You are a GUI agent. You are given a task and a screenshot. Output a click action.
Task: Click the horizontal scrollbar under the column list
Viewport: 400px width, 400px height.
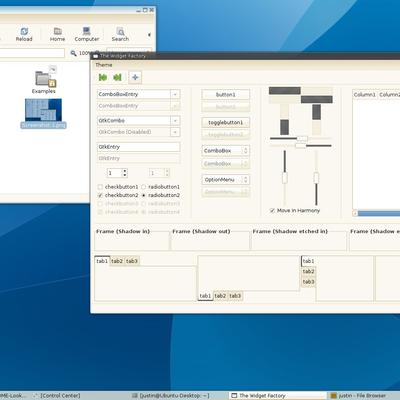(378, 213)
